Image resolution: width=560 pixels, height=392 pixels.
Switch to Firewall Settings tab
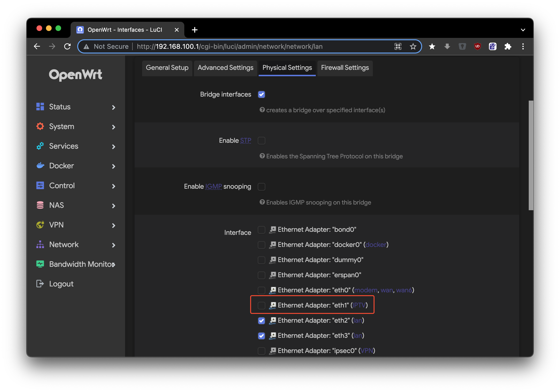[x=344, y=68]
